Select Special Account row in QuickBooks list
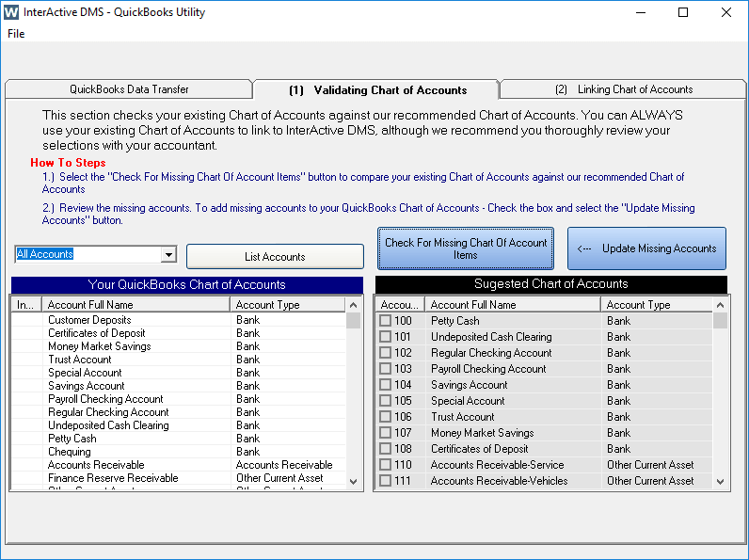749x560 pixels. pos(178,373)
